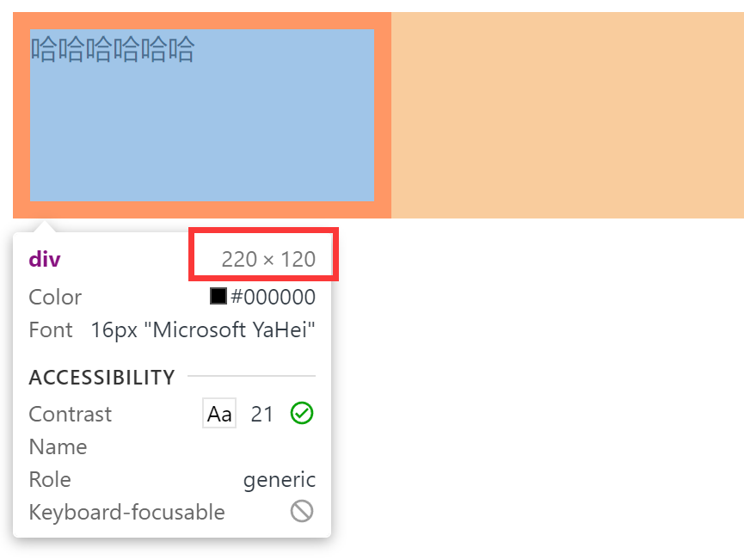Click the 哈哈哈哈哈哈 text in the box
This screenshot has height=560, width=744.
click(x=113, y=49)
